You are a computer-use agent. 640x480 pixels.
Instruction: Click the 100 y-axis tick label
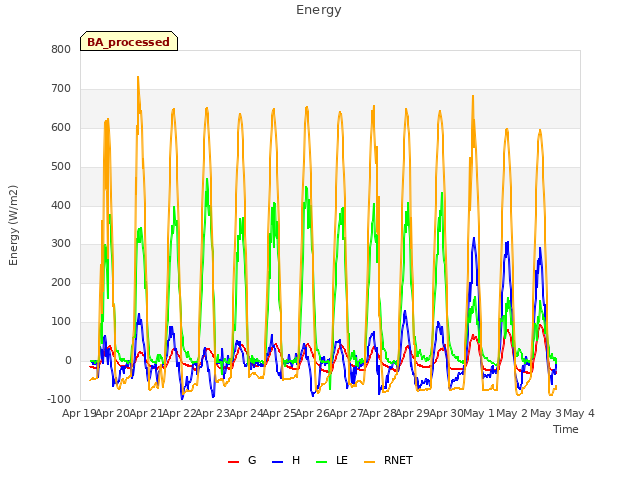[x=61, y=321]
